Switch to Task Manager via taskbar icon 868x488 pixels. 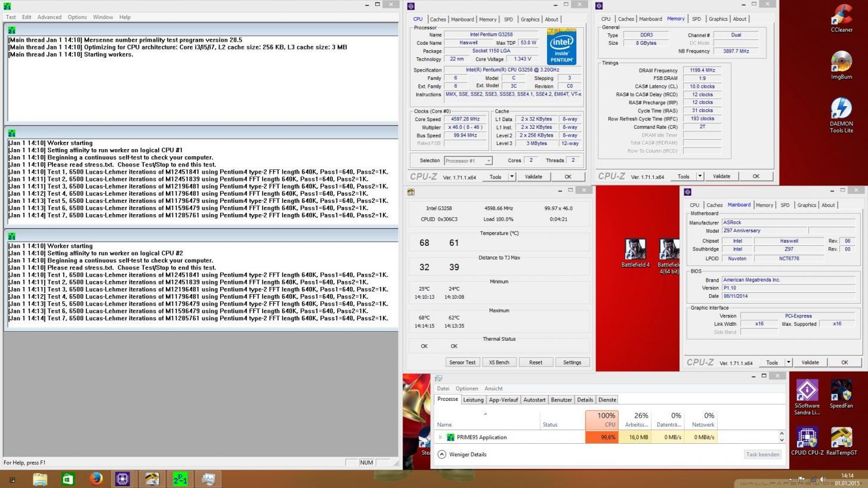(208, 479)
